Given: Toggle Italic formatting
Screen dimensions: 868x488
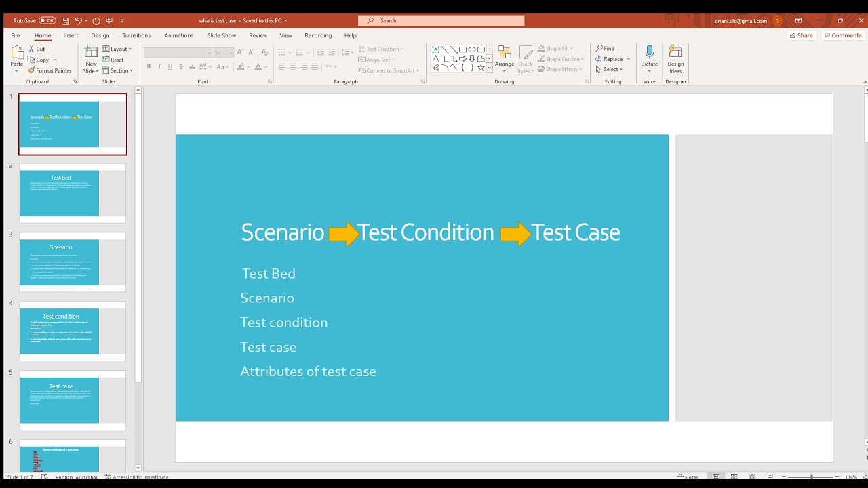Looking at the screenshot, I should tap(159, 66).
